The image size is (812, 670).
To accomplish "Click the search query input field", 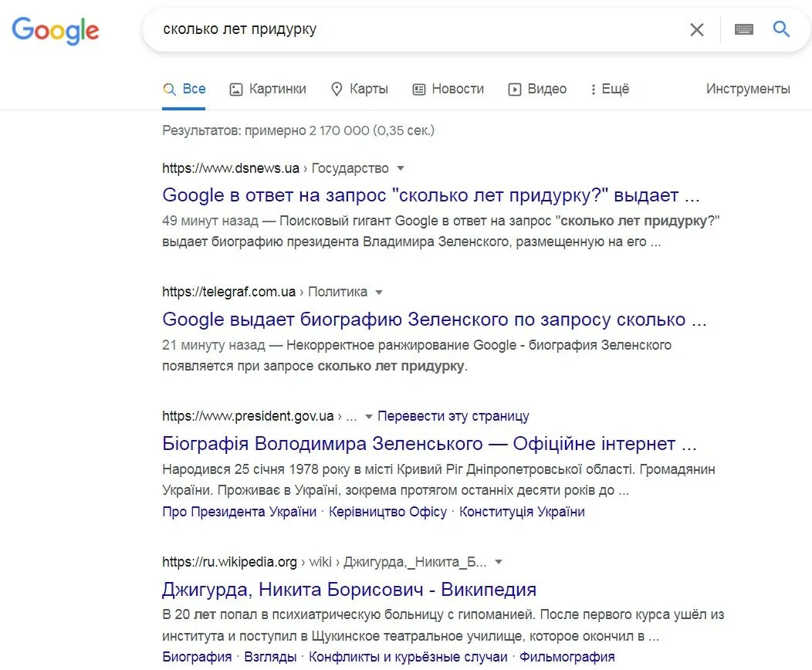I will [x=417, y=30].
